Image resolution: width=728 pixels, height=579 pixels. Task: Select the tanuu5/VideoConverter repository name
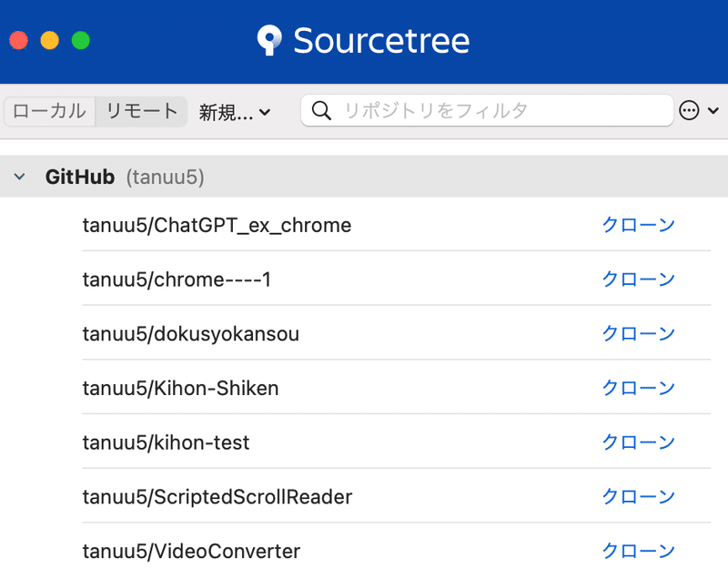point(191,552)
